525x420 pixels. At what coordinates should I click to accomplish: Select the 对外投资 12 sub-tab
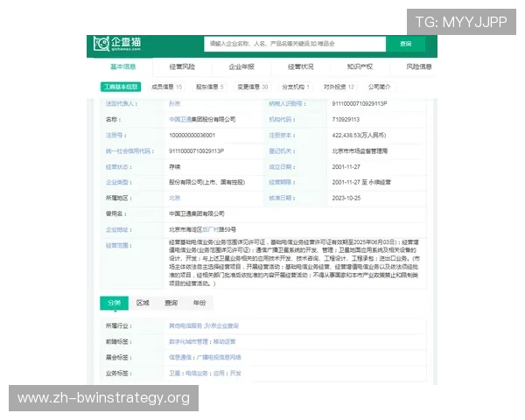point(339,87)
